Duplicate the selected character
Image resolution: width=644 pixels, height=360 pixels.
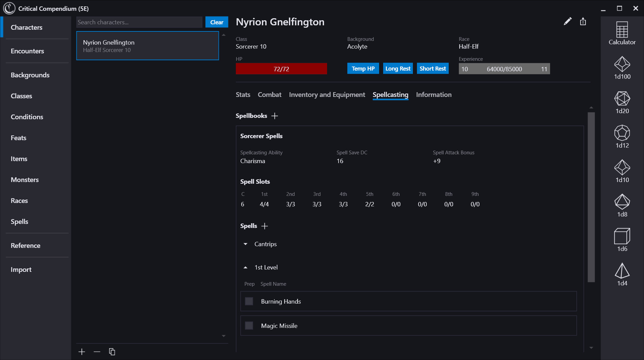112,352
